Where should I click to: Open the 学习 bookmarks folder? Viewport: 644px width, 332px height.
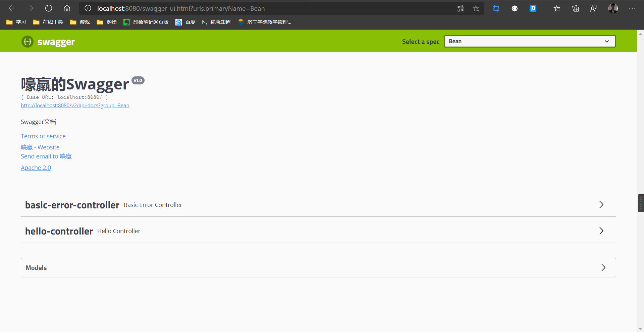(x=16, y=22)
